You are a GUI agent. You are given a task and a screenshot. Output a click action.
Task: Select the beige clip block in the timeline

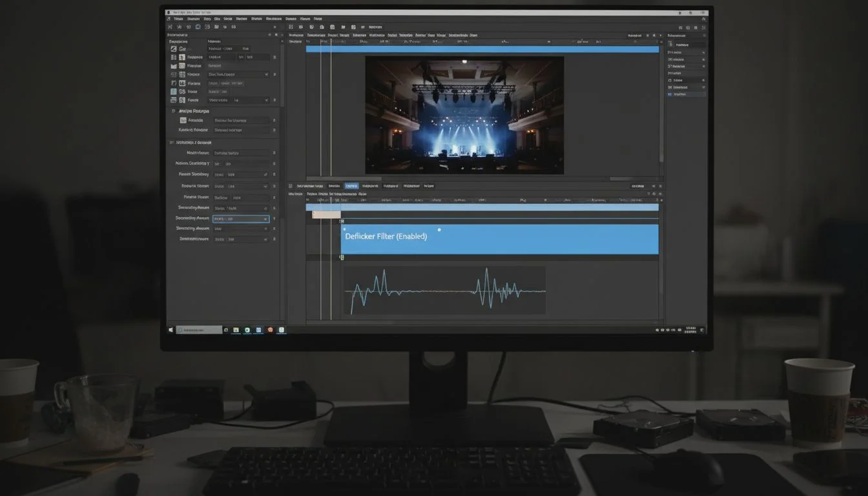point(326,214)
